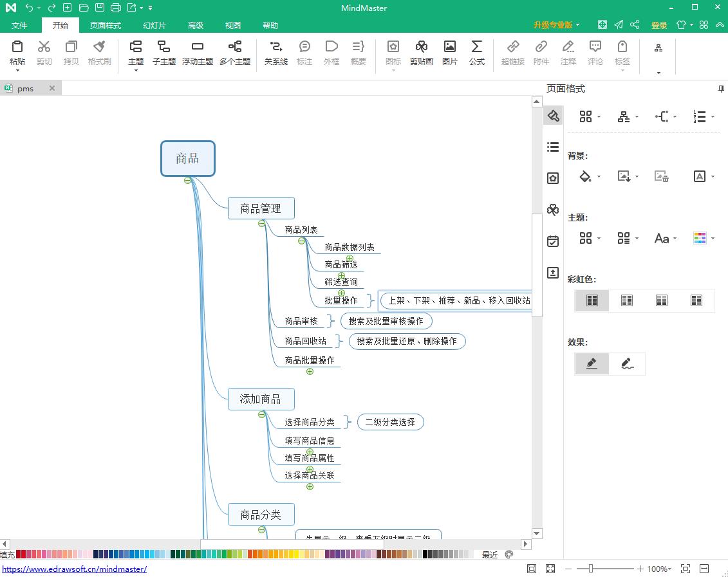Click the 升级专业版 upgrade button
Image resolution: width=728 pixels, height=577 pixels.
tap(556, 25)
